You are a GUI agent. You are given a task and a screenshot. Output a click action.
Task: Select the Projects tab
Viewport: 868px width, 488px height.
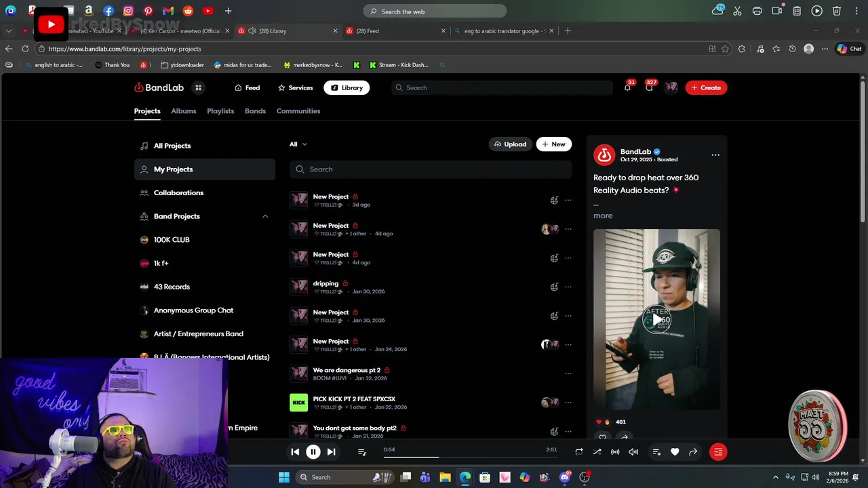[147, 111]
